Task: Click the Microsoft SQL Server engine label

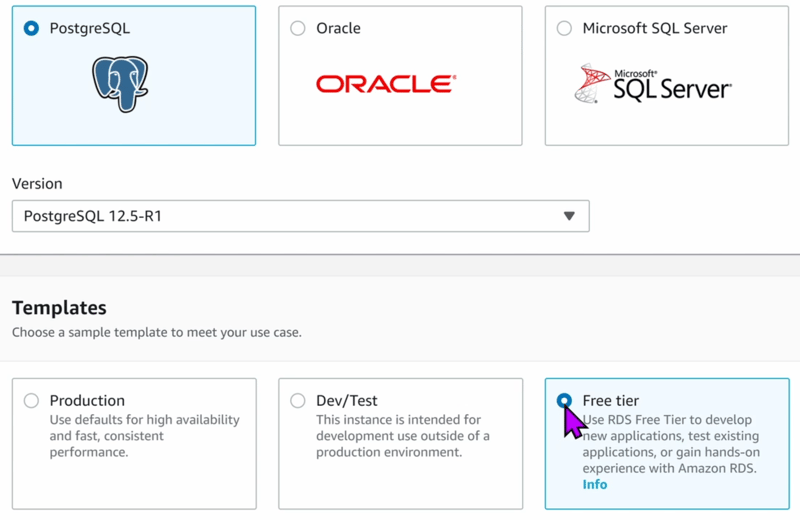Action: coord(655,28)
